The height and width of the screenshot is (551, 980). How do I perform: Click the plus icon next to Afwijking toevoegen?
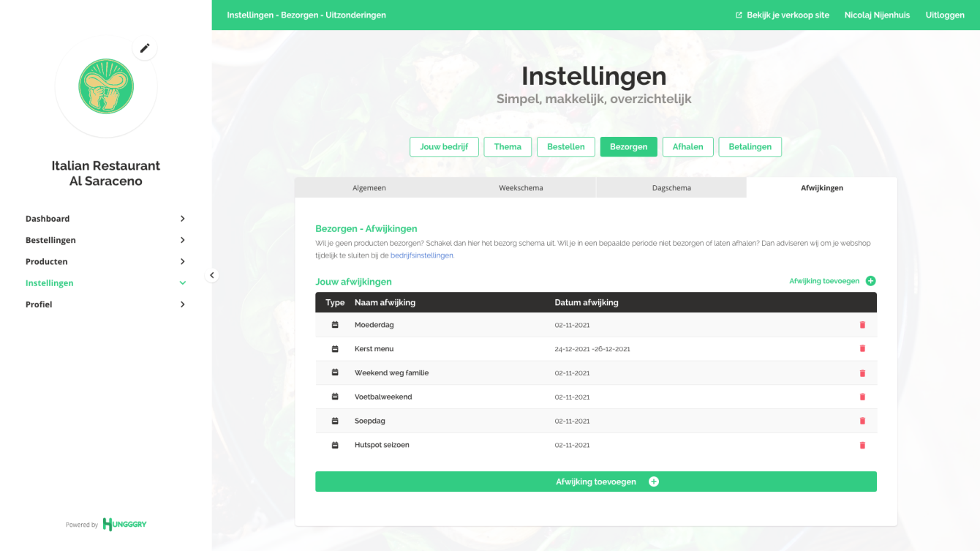pyautogui.click(x=870, y=280)
